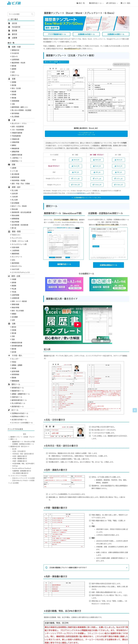Open SWOT分析 sidebar link
The width and height of the screenshot is (138, 644).
click(x=15, y=270)
